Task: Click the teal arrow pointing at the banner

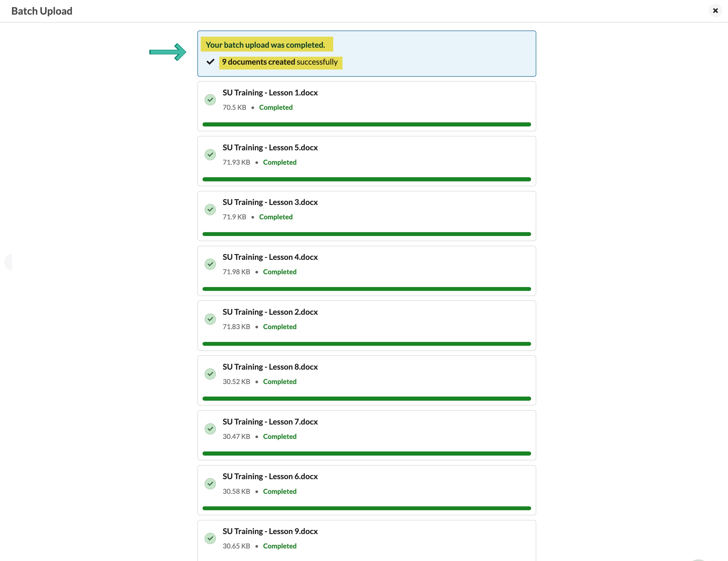Action: click(x=168, y=52)
